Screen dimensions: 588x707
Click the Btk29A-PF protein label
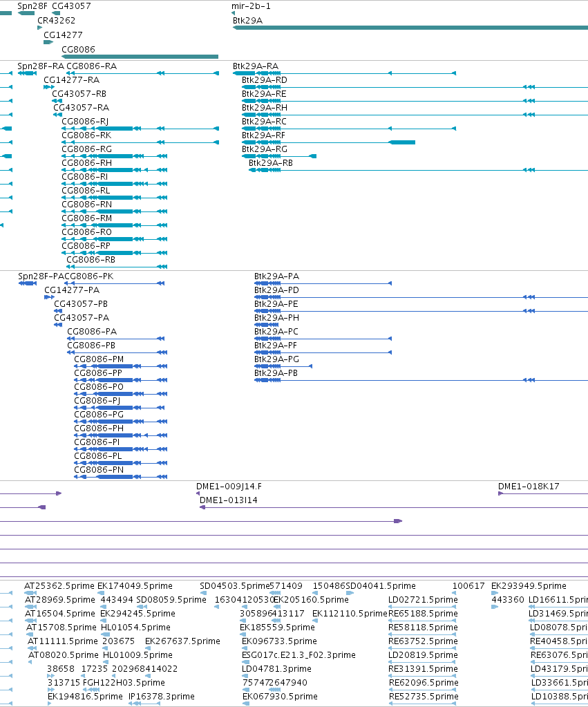pos(276,346)
